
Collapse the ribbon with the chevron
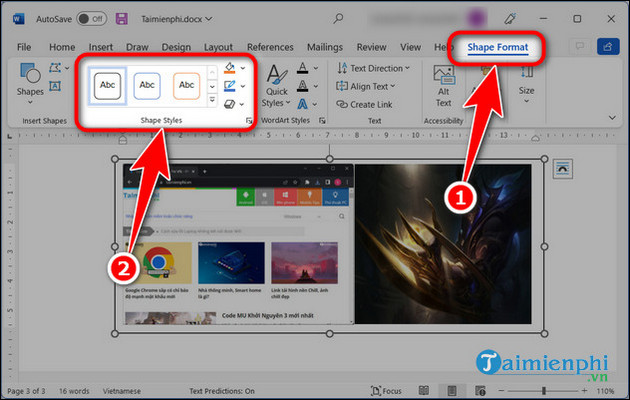tap(612, 118)
